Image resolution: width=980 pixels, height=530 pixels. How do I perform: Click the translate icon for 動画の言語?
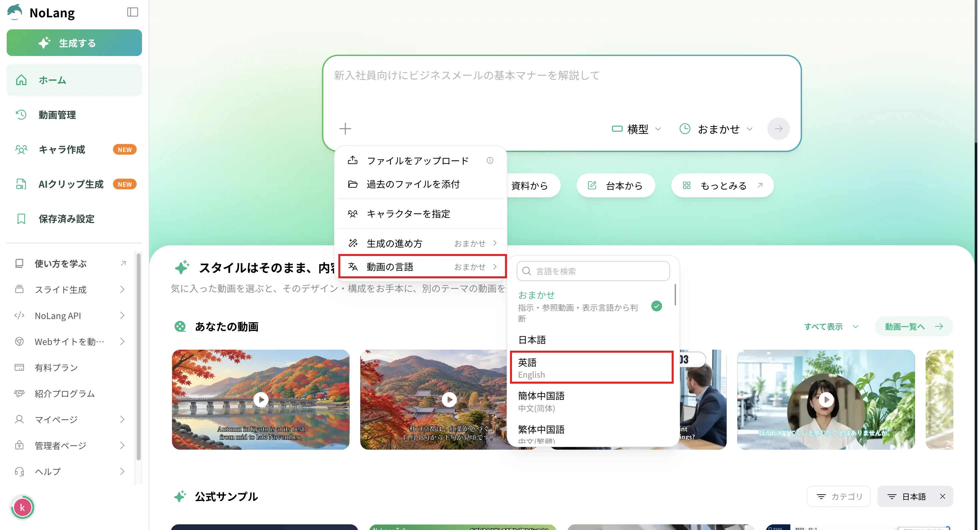353,267
